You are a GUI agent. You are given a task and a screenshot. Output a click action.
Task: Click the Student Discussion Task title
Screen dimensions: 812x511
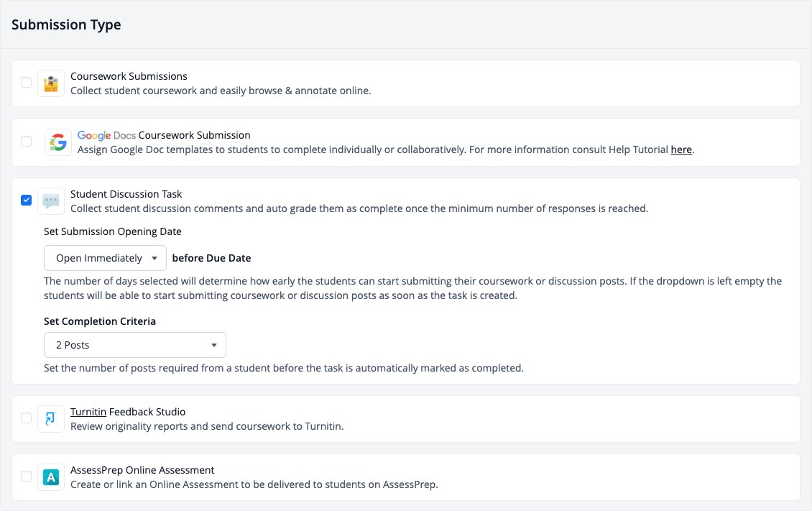(126, 194)
